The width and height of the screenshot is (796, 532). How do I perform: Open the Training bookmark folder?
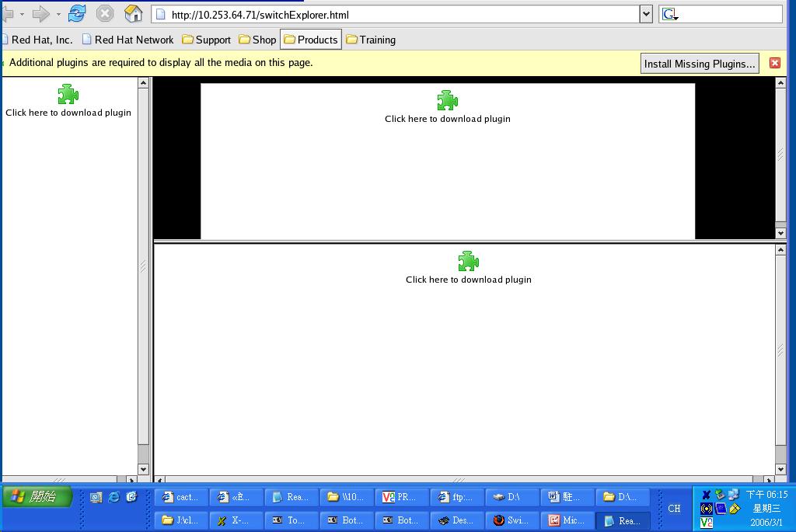371,40
